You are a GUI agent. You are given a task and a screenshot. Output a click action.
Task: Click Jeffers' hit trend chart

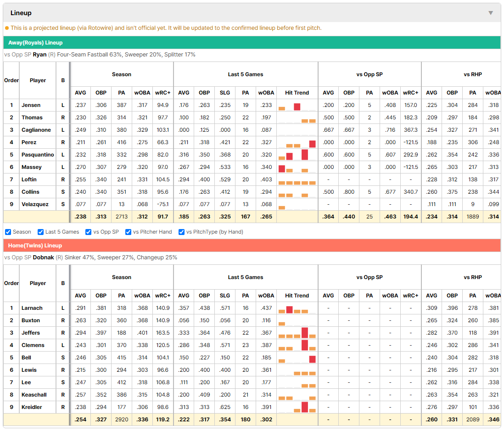297,333
